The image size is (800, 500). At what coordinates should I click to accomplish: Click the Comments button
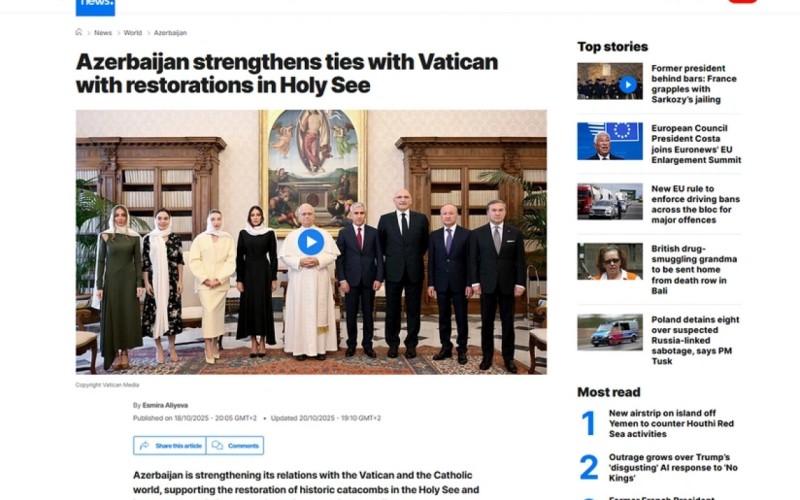point(235,445)
